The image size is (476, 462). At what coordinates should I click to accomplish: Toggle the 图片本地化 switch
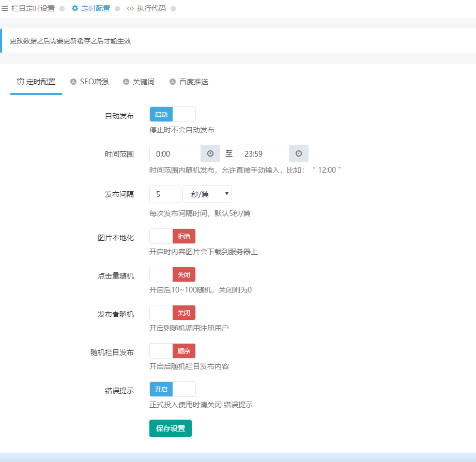point(173,236)
